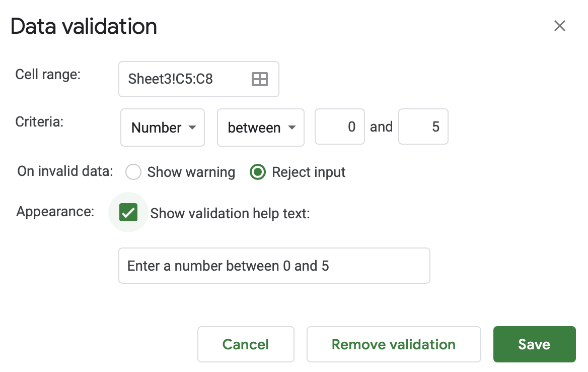Close the Data validation dialog
The height and width of the screenshot is (372, 588).
pos(559,26)
